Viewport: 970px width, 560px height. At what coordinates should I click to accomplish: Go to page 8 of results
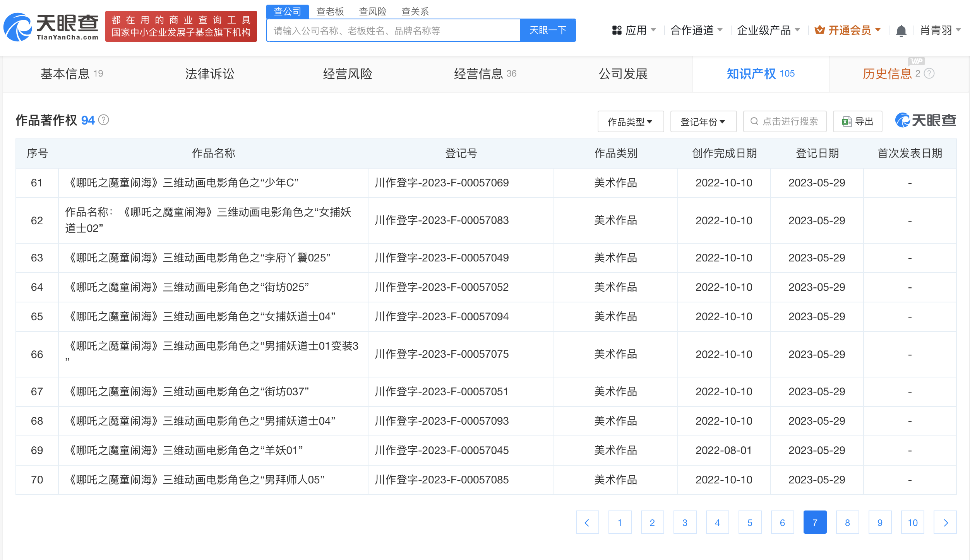[x=847, y=522]
